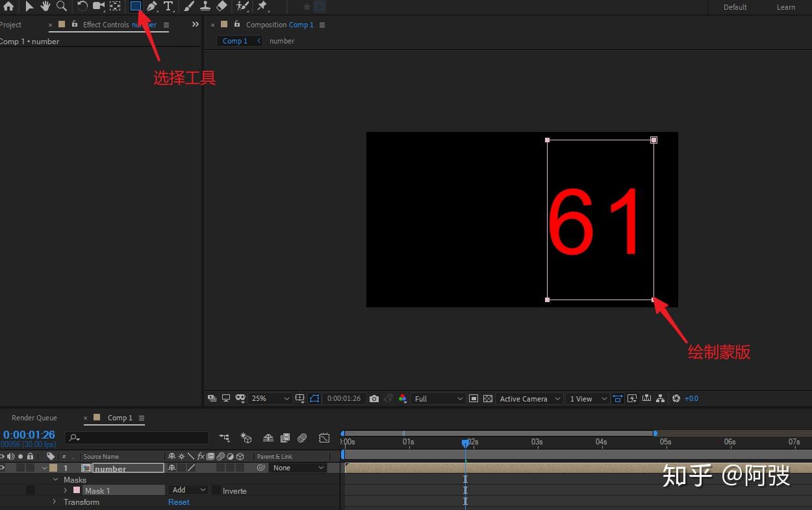
Task: Pick the Eraser tool
Action: tap(222, 6)
